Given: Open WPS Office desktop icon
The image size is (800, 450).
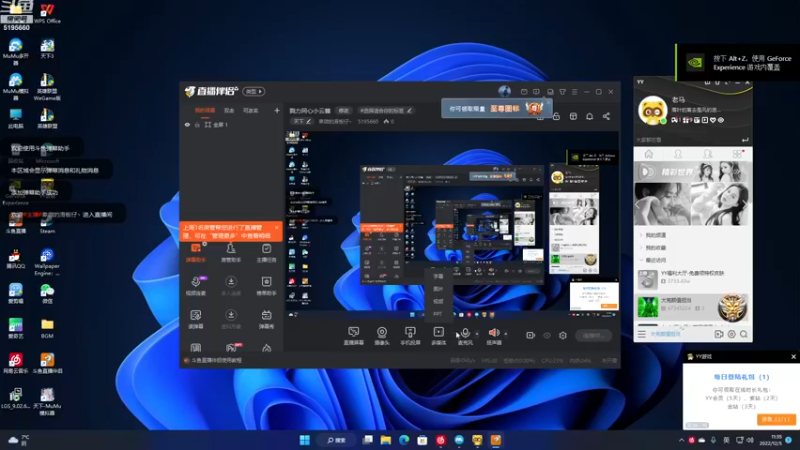Looking at the screenshot, I should point(47,13).
